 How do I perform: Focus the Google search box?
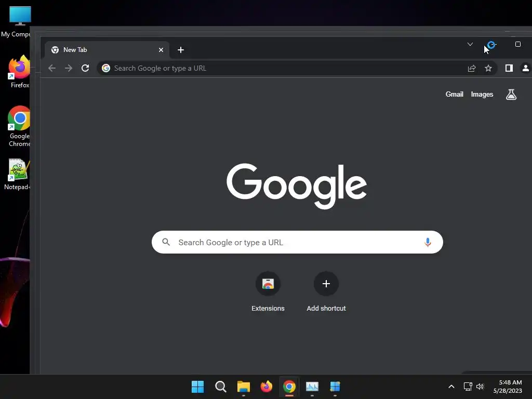tap(297, 242)
